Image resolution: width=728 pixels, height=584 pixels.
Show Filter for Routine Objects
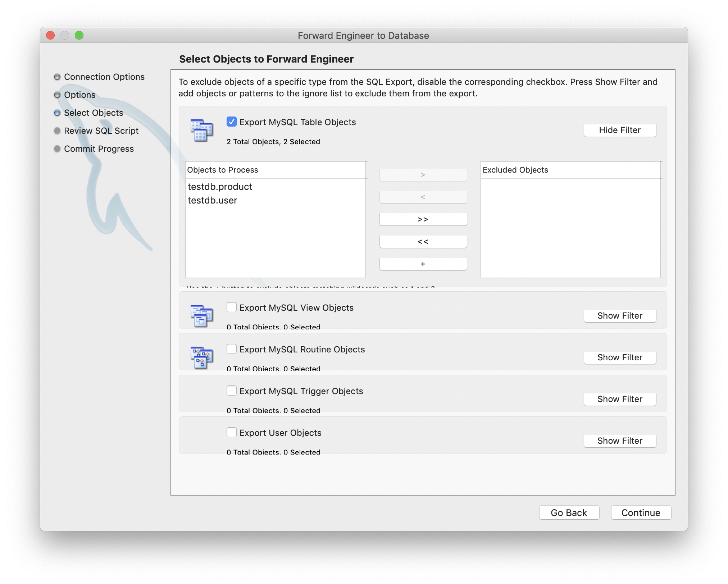click(x=620, y=357)
